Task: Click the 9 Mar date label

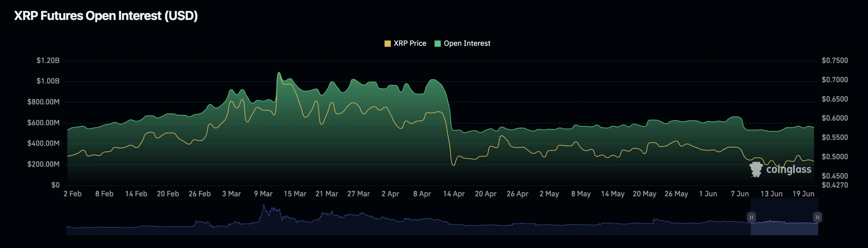Action: pos(263,194)
